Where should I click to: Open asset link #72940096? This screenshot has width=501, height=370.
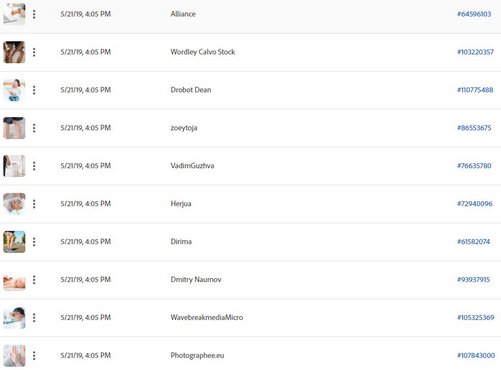(475, 204)
